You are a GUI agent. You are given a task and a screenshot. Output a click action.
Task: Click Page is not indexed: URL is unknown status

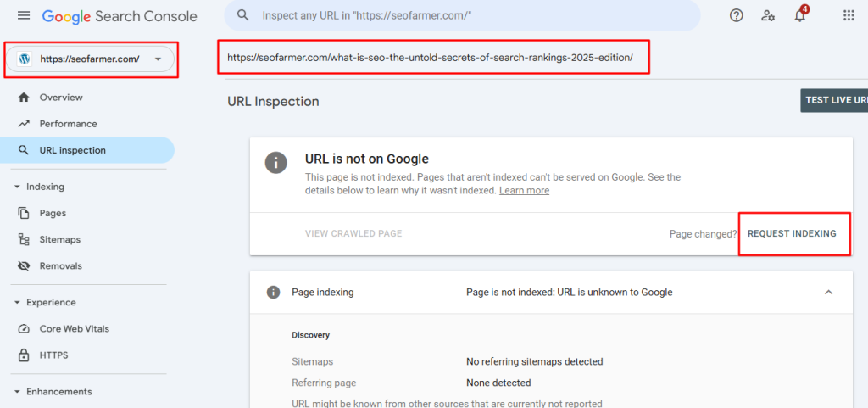pyautogui.click(x=569, y=293)
